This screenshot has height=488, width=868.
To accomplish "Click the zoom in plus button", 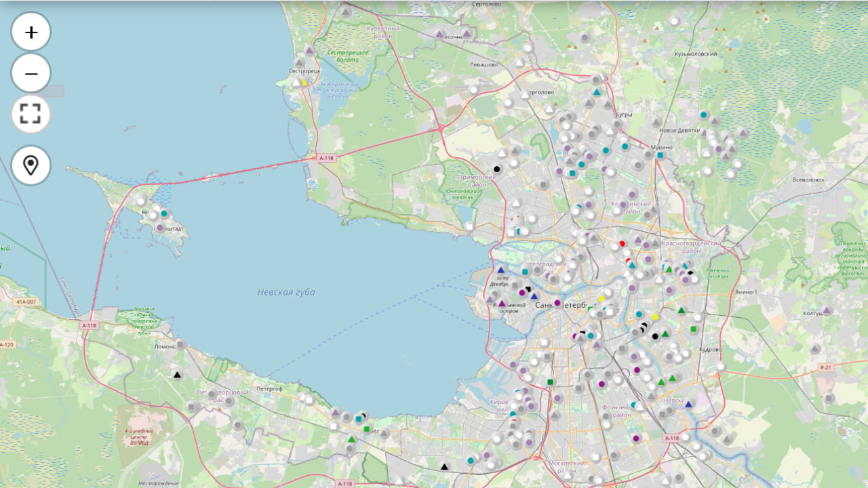I will pyautogui.click(x=31, y=32).
